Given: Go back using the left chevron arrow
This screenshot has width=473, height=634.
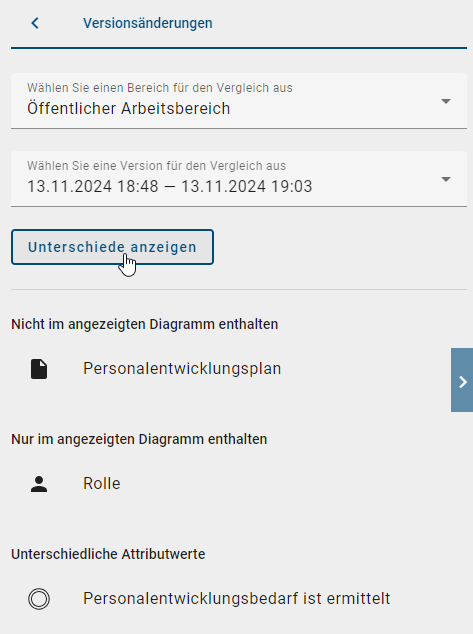Looking at the screenshot, I should (35, 23).
